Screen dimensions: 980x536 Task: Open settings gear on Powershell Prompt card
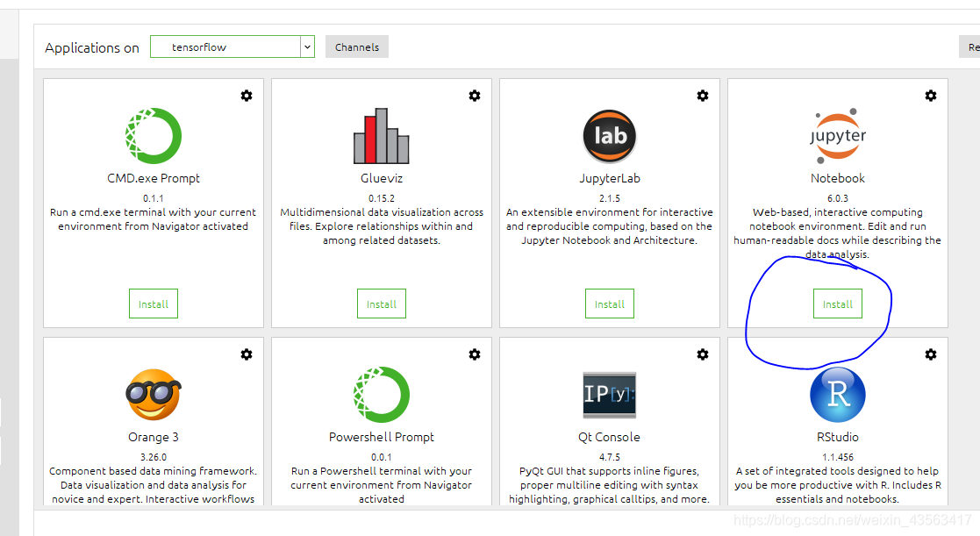click(475, 354)
